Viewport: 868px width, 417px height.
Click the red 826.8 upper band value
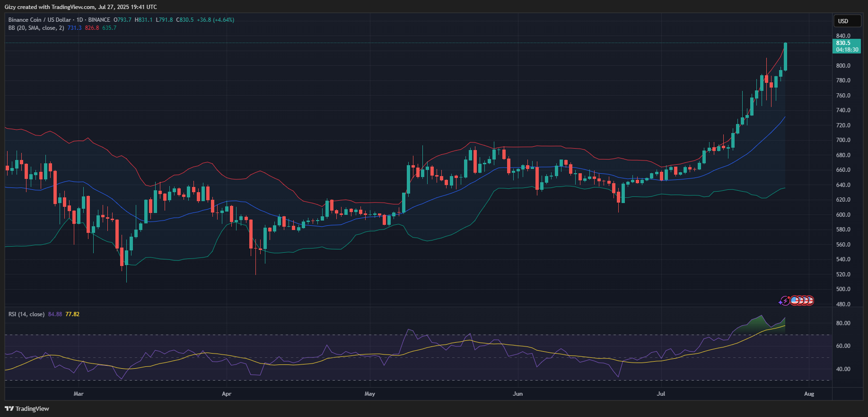[92, 28]
